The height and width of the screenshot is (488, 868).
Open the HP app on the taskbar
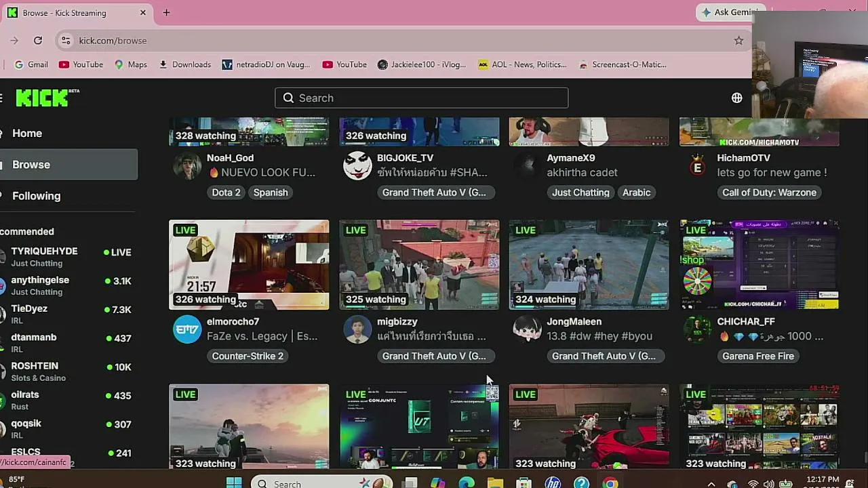click(x=553, y=483)
